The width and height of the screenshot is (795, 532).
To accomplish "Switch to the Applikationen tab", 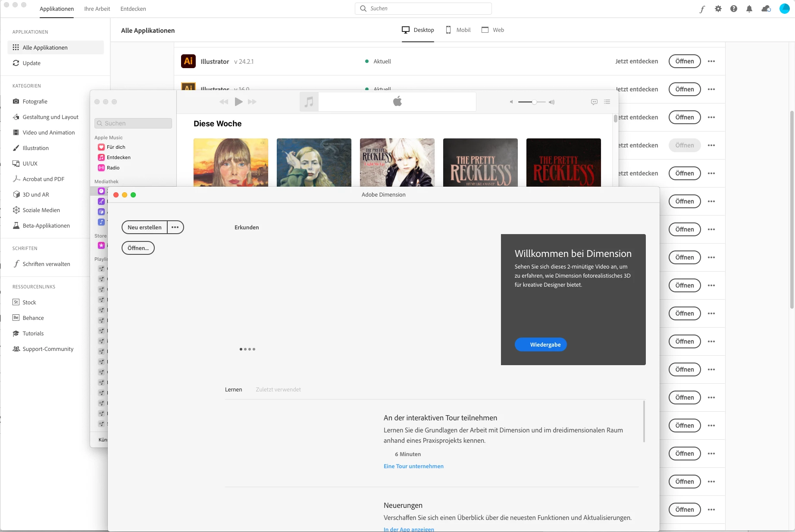I will click(56, 9).
